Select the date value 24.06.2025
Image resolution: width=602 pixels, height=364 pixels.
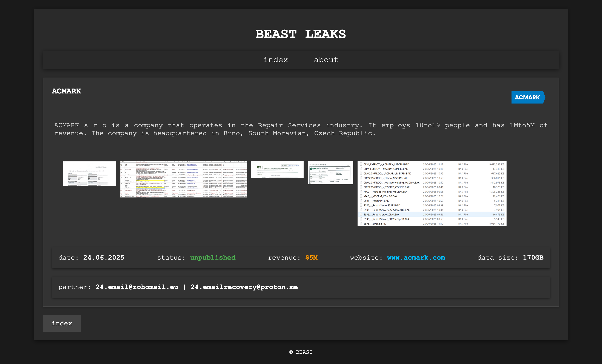(104, 258)
